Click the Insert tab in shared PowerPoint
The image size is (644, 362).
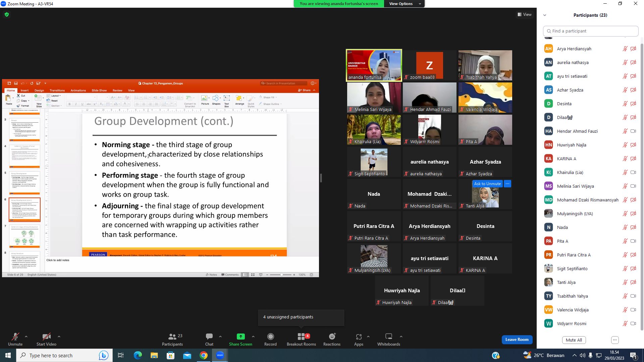[24, 90]
